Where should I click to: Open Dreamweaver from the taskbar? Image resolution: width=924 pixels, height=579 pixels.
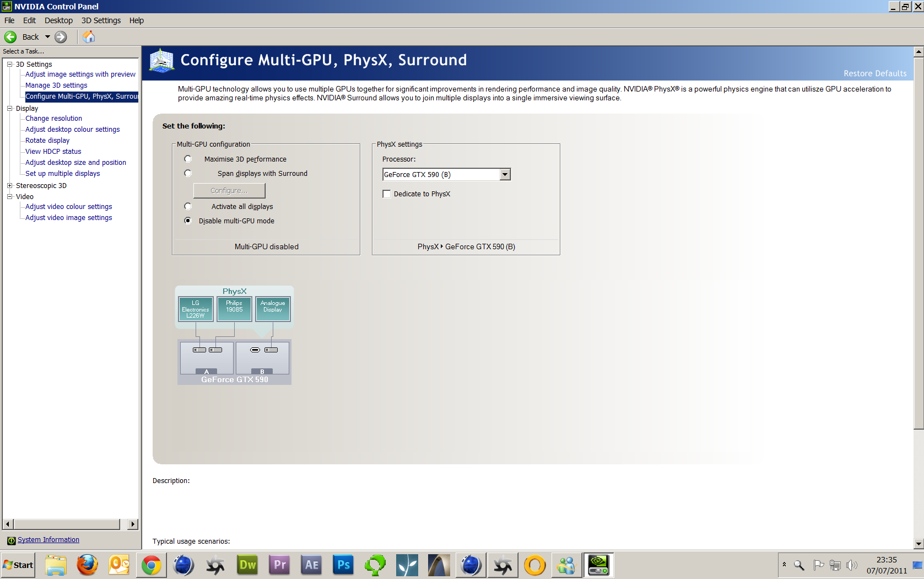tap(247, 565)
